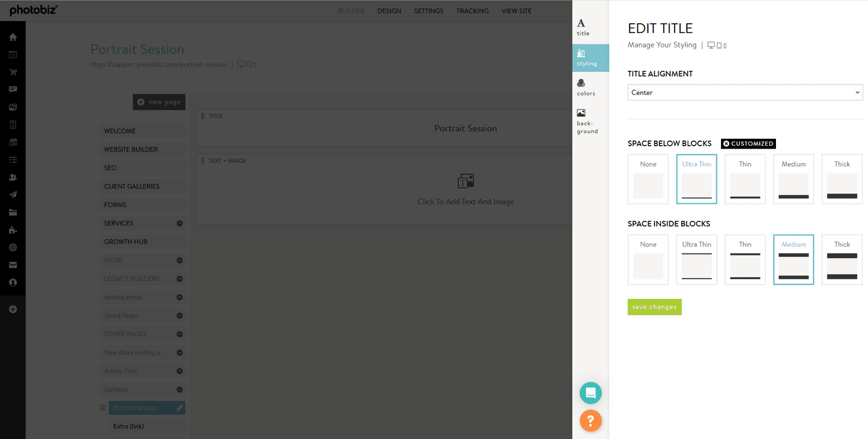
Task: Expand the SERVICES page group
Action: click(179, 223)
